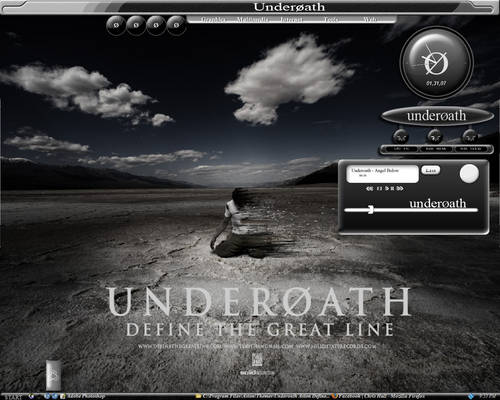This screenshot has width=500, height=400.
Task: Pause the Underoath song playback
Action: pyautogui.click(x=379, y=188)
